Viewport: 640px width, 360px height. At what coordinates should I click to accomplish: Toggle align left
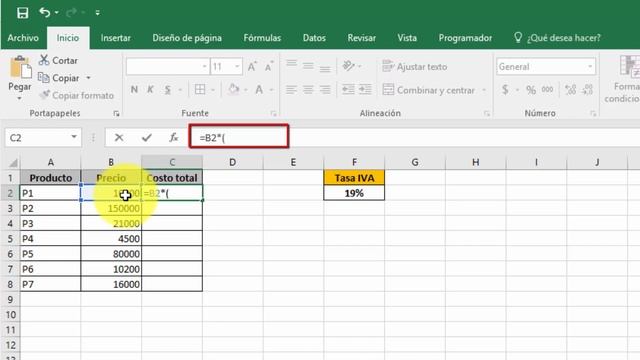click(x=291, y=89)
